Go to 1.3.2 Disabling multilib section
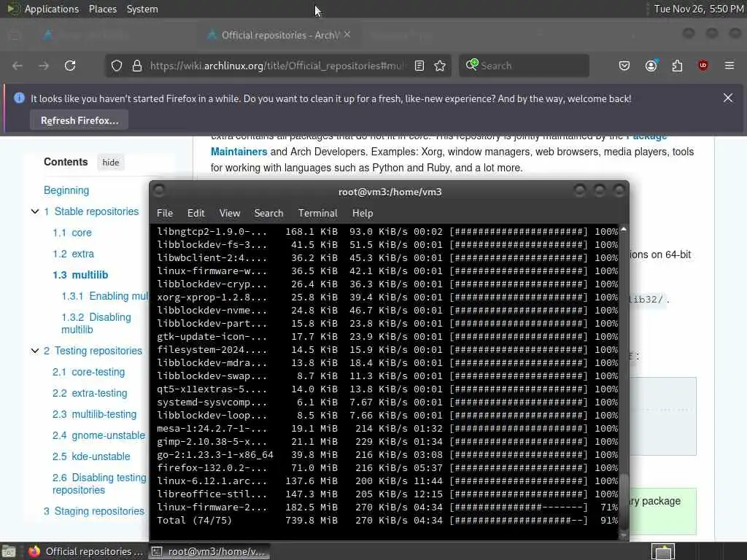The height and width of the screenshot is (560, 747). tap(96, 323)
